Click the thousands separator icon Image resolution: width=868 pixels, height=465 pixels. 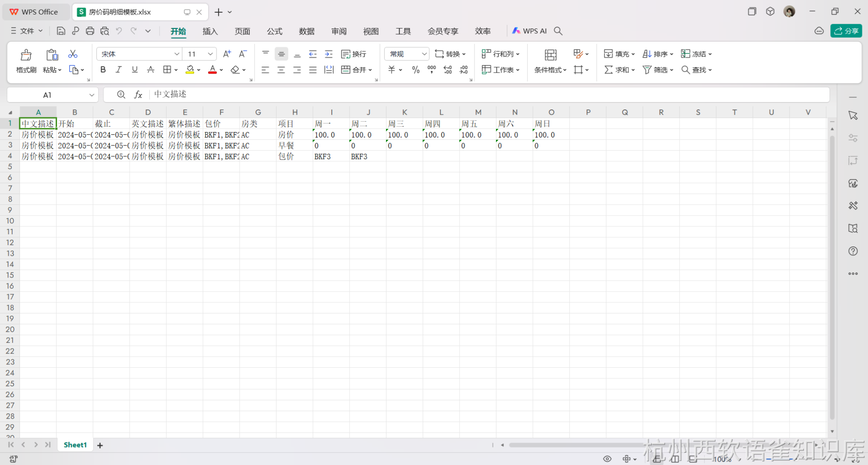pos(432,70)
